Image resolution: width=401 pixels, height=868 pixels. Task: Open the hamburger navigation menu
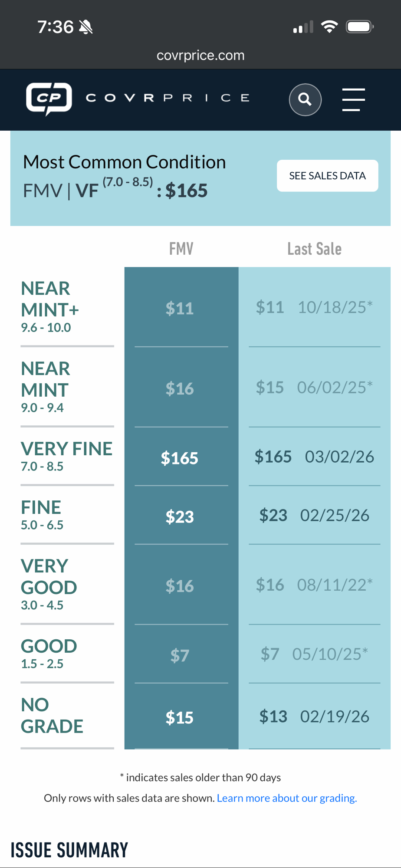pyautogui.click(x=353, y=99)
